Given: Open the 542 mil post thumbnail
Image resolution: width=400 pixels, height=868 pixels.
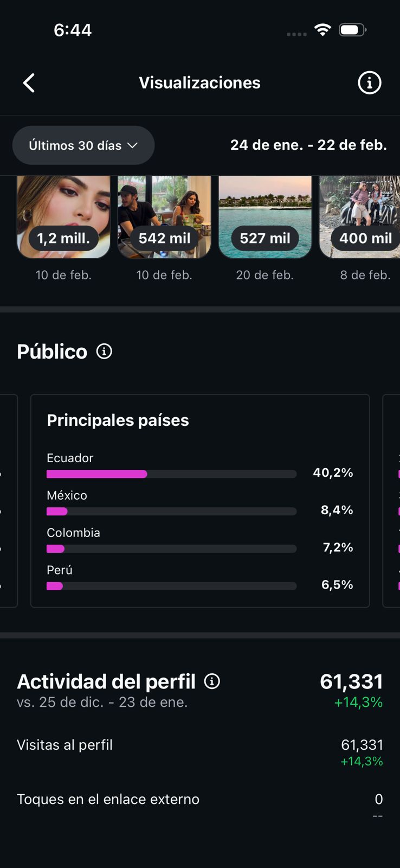Looking at the screenshot, I should point(164,217).
